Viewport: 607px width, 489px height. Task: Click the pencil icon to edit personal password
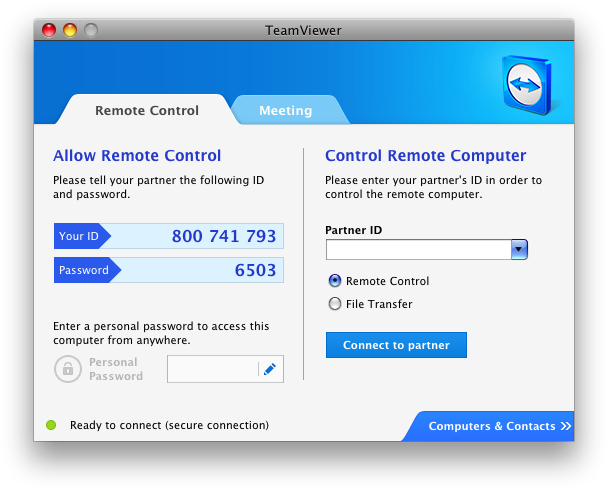click(269, 370)
